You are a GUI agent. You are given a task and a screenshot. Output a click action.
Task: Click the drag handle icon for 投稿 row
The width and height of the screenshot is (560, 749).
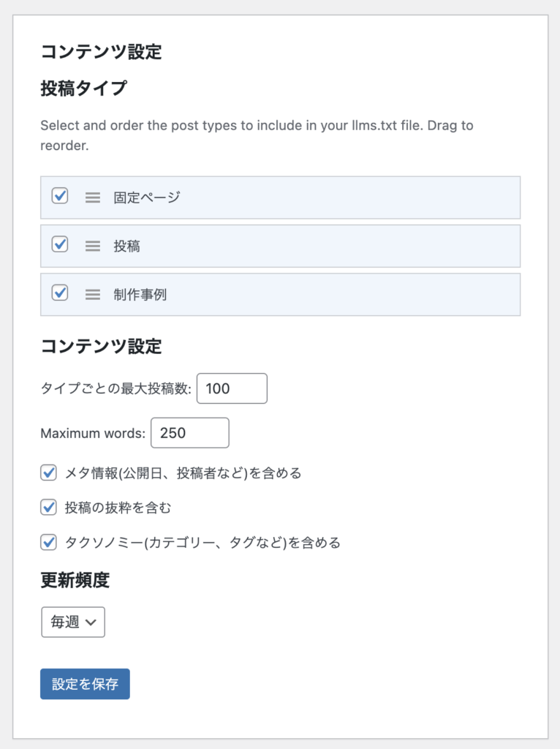coord(93,246)
